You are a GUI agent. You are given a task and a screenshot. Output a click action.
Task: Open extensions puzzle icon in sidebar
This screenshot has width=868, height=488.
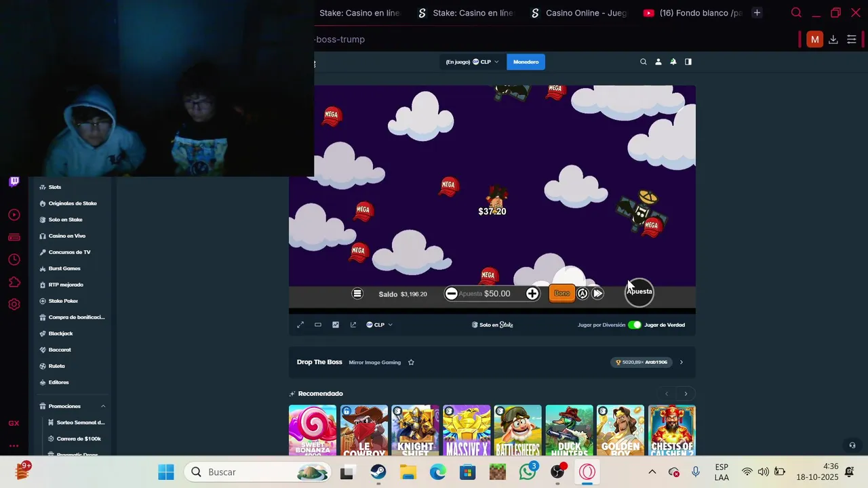pos(14,282)
